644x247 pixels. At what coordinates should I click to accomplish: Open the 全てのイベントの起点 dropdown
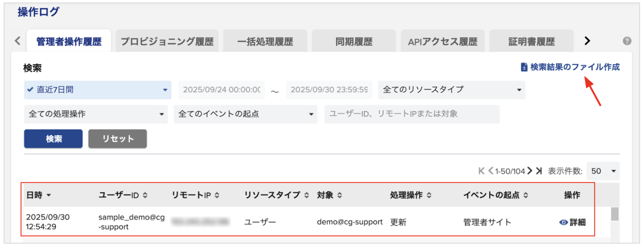click(245, 114)
